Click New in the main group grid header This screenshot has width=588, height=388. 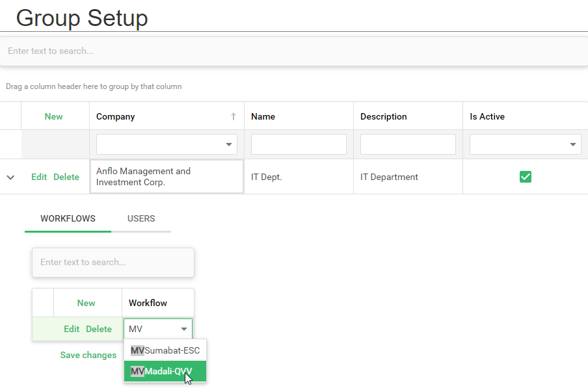[54, 116]
